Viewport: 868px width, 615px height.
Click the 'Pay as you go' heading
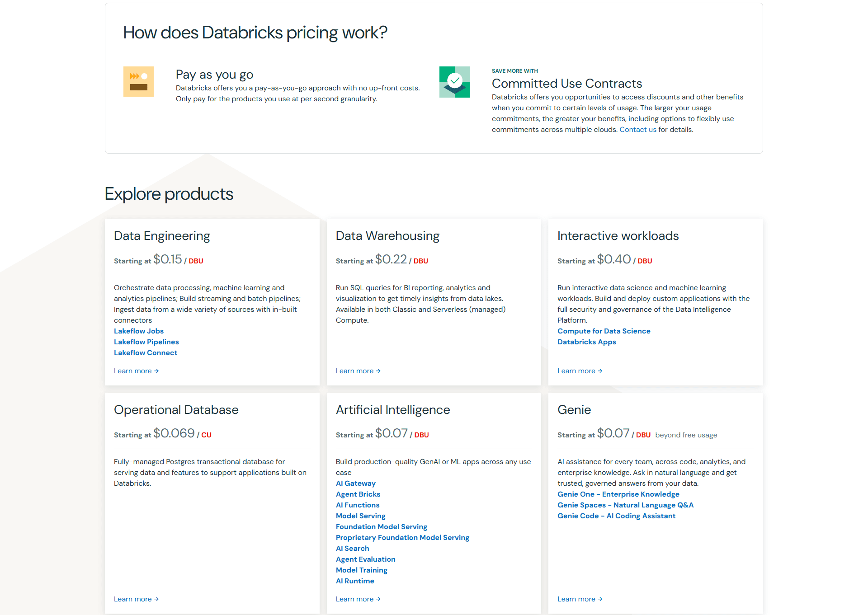[214, 75]
